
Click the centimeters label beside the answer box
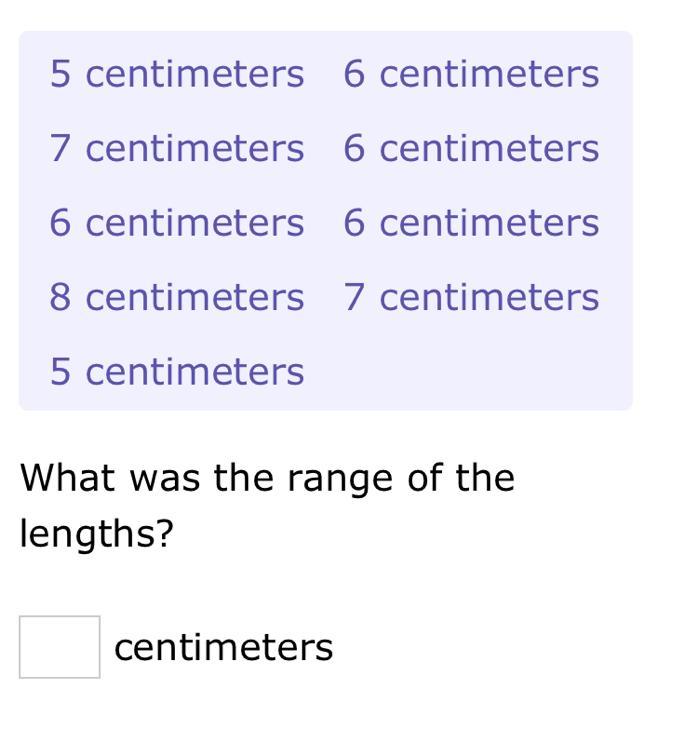tap(223, 647)
